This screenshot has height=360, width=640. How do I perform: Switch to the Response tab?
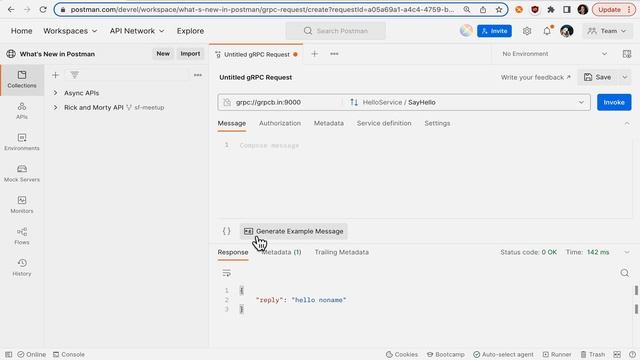233,252
